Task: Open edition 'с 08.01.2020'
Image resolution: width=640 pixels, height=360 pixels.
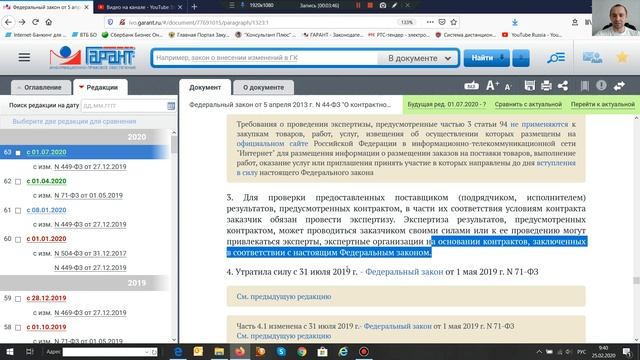Action: (x=46, y=210)
